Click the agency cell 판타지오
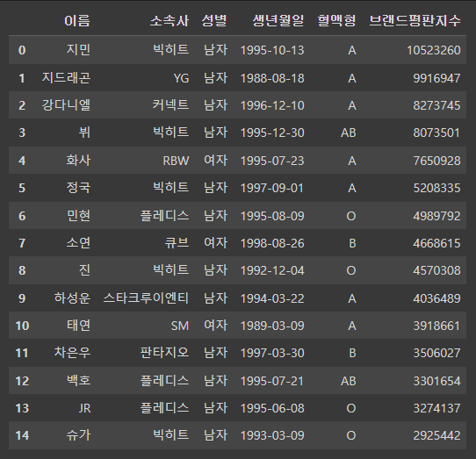Image resolution: width=476 pixels, height=459 pixels. coord(164,353)
